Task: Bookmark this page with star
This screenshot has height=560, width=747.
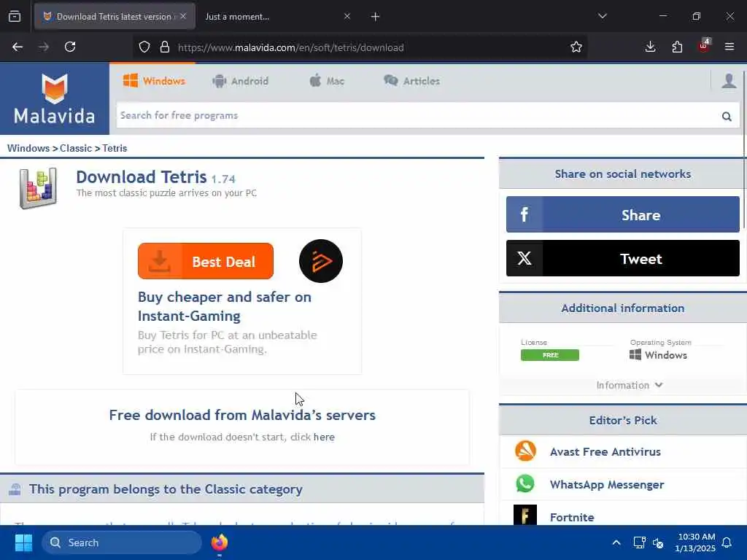Action: click(x=576, y=47)
